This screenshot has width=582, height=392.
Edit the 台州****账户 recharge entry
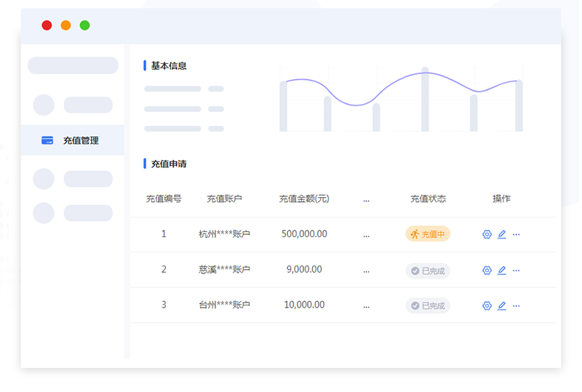pos(501,306)
